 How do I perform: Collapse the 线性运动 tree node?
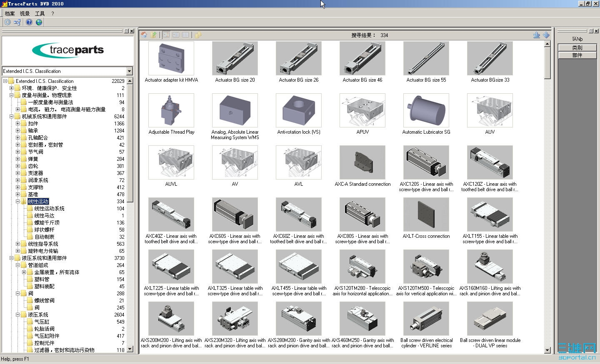tap(18, 202)
